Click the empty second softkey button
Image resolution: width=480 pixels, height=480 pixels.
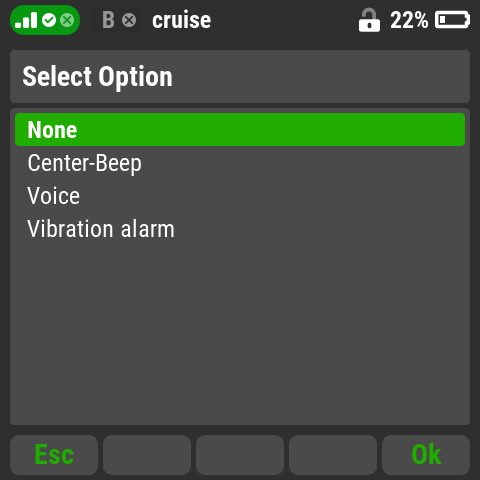[147, 455]
